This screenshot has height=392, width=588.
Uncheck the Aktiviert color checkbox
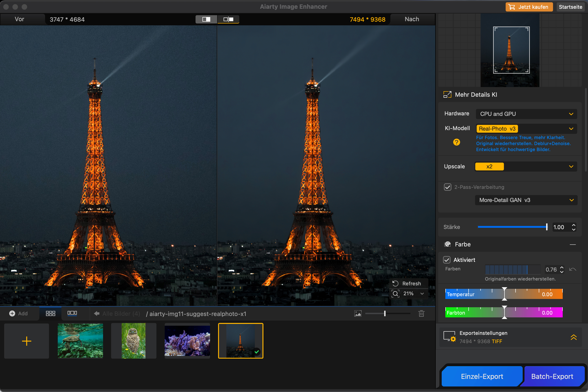447,260
